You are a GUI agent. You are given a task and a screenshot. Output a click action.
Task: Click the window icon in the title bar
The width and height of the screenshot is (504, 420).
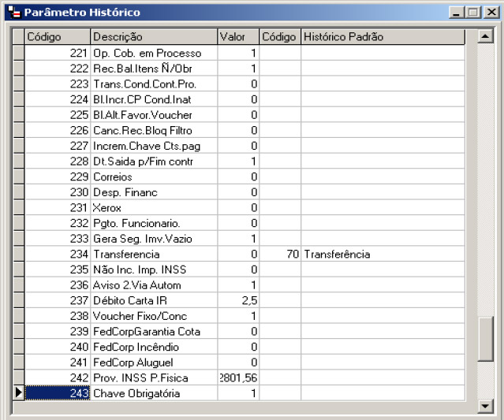[13, 13]
